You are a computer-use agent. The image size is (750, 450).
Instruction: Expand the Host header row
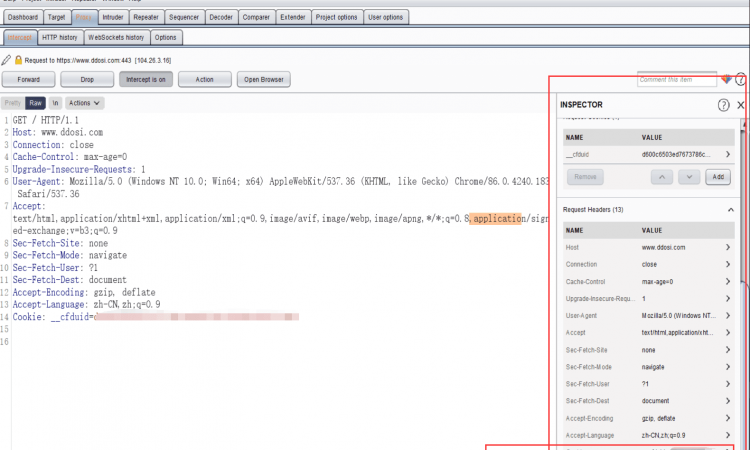click(x=728, y=247)
